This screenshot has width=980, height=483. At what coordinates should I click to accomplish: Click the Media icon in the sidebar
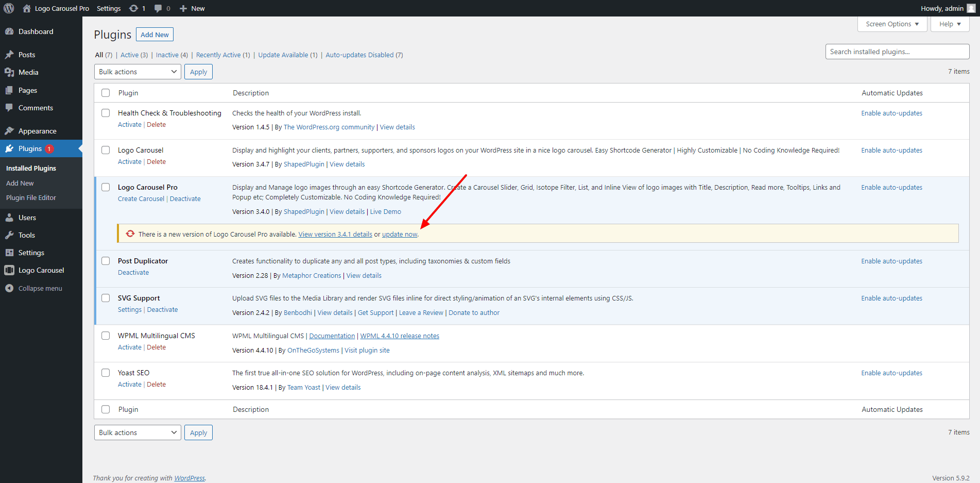(x=9, y=72)
